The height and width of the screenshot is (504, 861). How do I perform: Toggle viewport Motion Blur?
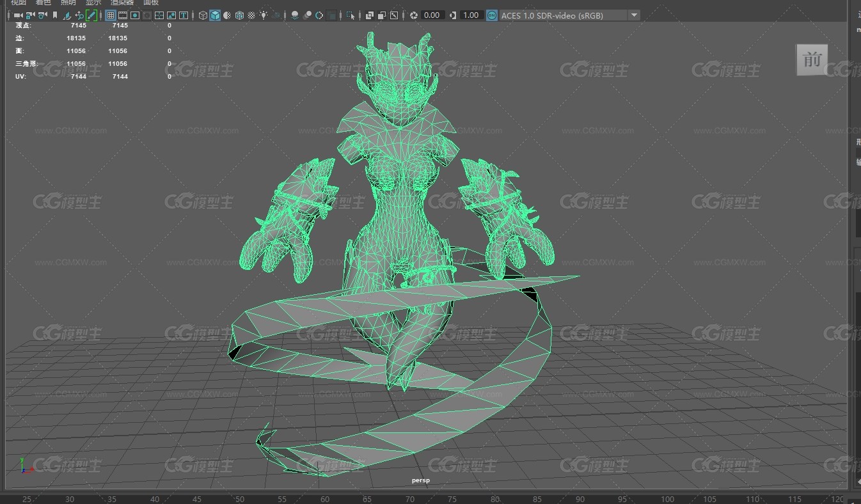[x=308, y=15]
